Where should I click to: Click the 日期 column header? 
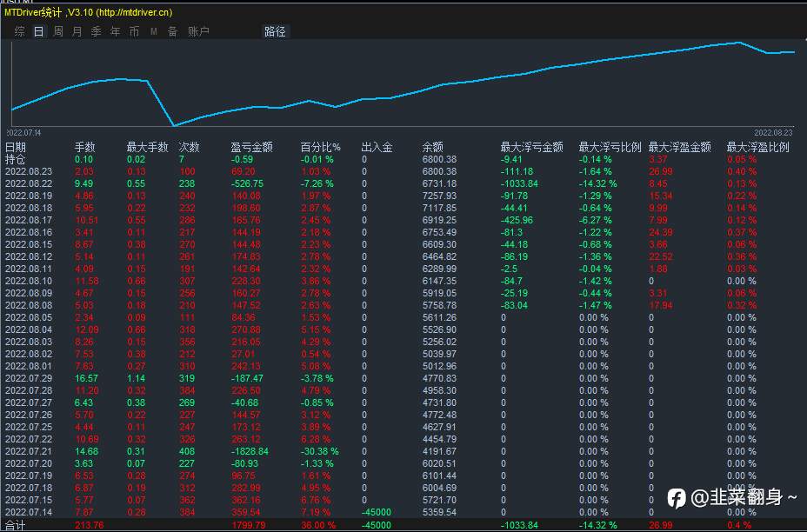pyautogui.click(x=16, y=147)
